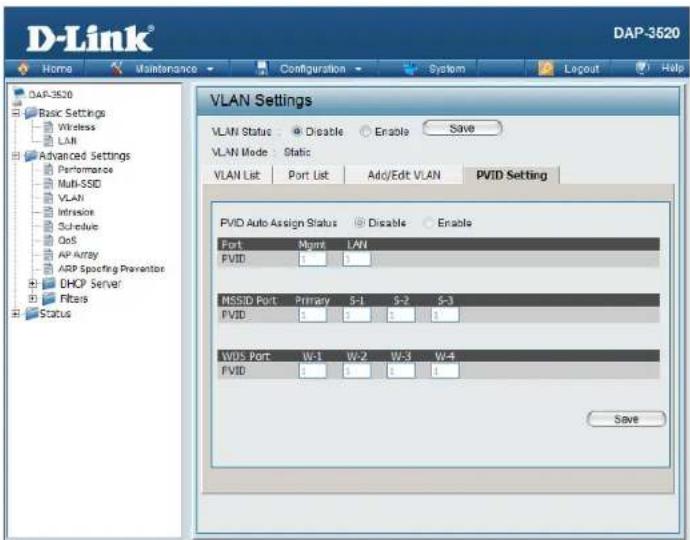
Task: Open the Wireless tree entry
Action: [x=77, y=127]
